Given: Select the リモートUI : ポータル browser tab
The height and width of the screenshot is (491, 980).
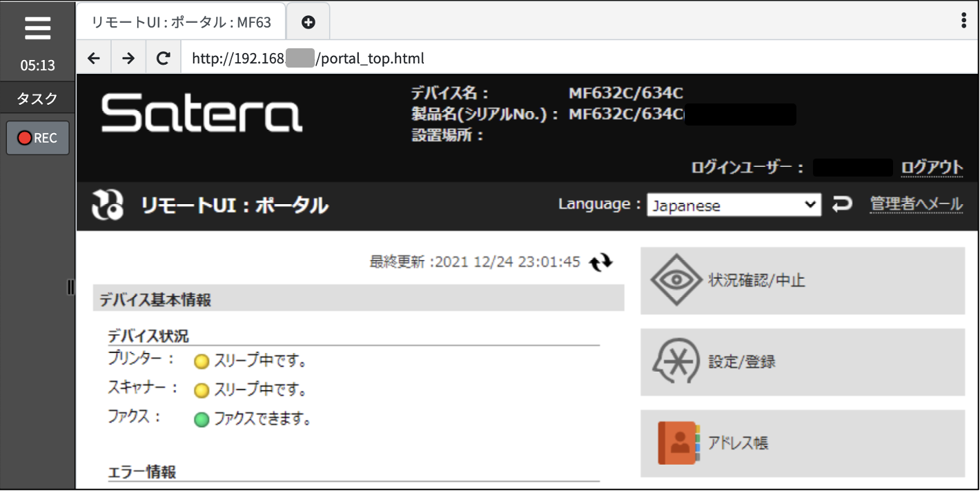Looking at the screenshot, I should 181,22.
